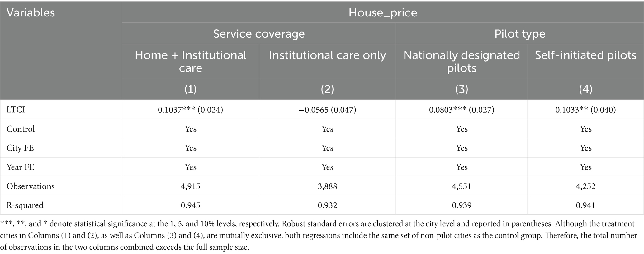Select the Self-initiated pilots header
The height and width of the screenshot is (254, 644).
[x=585, y=55]
